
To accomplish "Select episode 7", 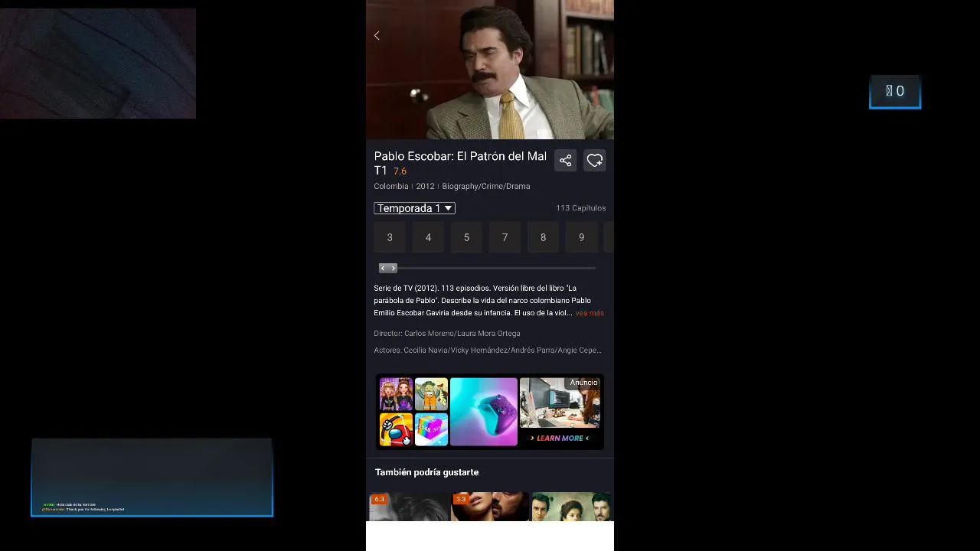I will click(x=505, y=237).
